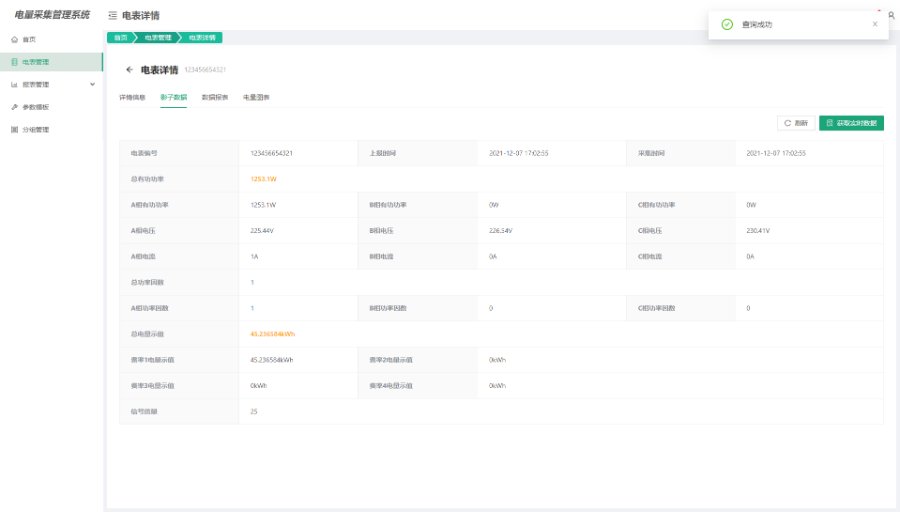900x512 pixels.
Task: Click the back arrow beside 电表详情
Action: click(x=129, y=70)
